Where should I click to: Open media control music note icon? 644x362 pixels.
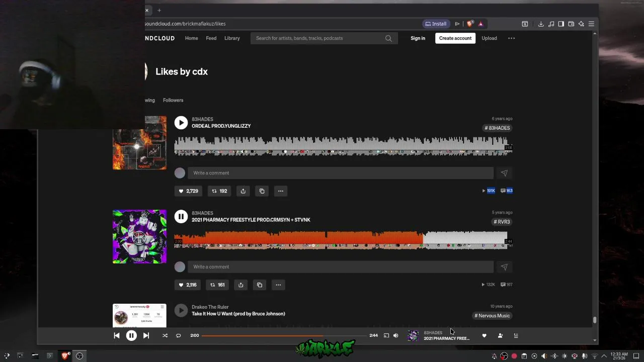(x=551, y=24)
